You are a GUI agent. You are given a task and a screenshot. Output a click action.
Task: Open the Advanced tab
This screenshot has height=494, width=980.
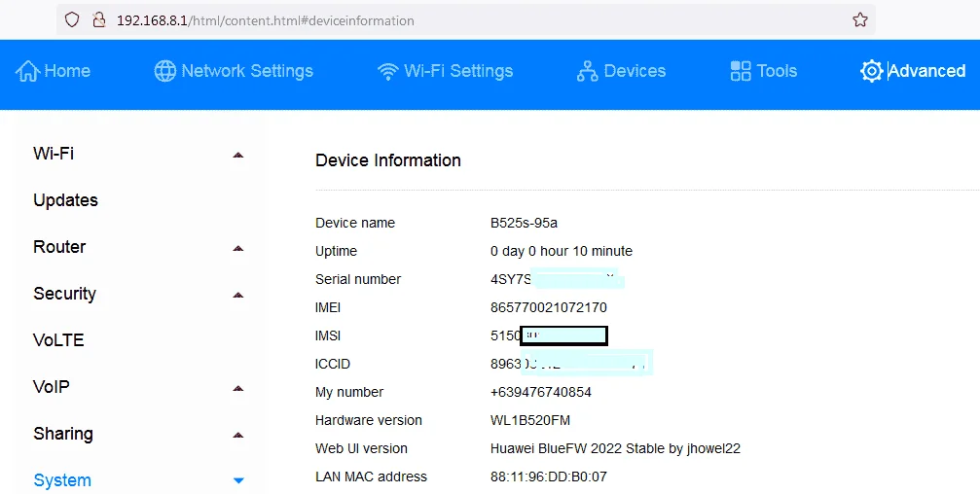(913, 71)
